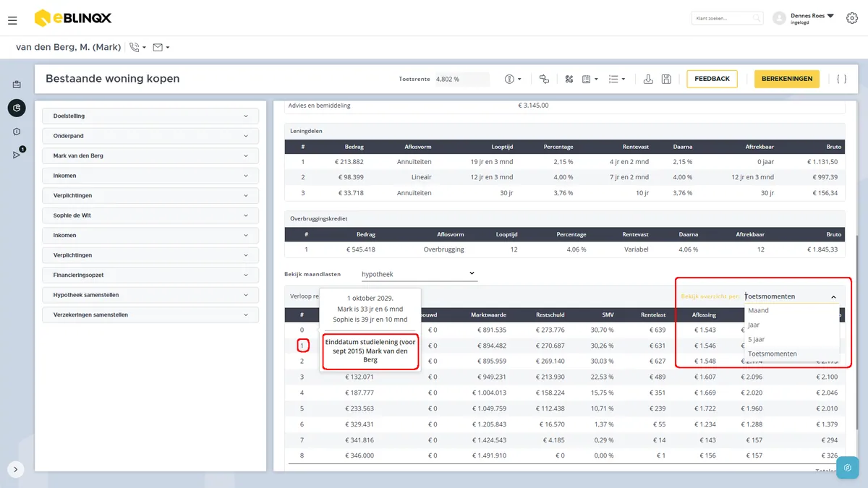Screen dimensions: 868x488
Task: Expand the Sophie de Wit section
Action: pyautogui.click(x=150, y=215)
